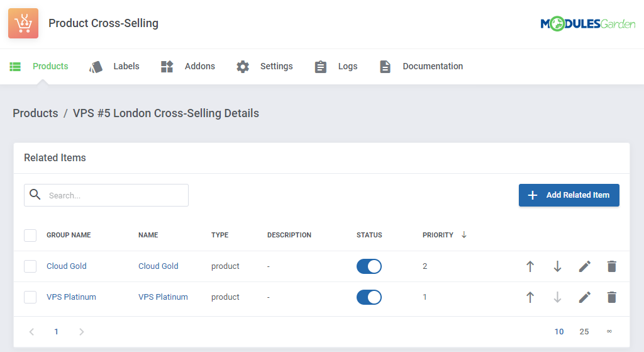Click the Products breadcrumb link

(x=35, y=113)
